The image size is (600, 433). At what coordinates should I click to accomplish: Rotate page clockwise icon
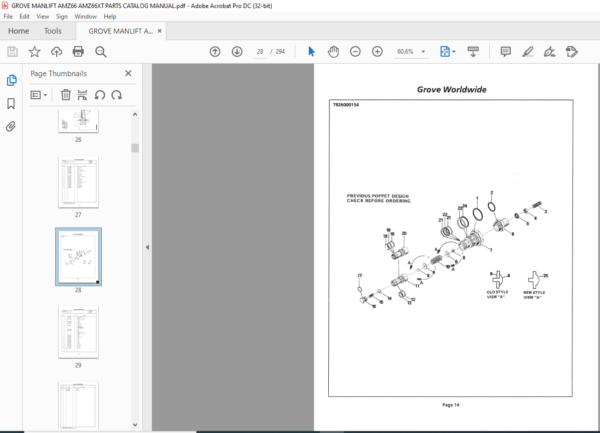pyautogui.click(x=117, y=95)
